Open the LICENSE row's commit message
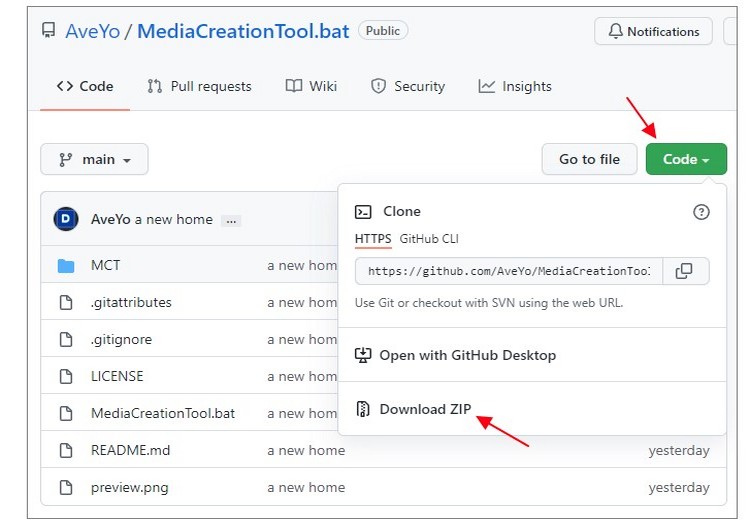This screenshot has height=531, width=750. tap(302, 376)
